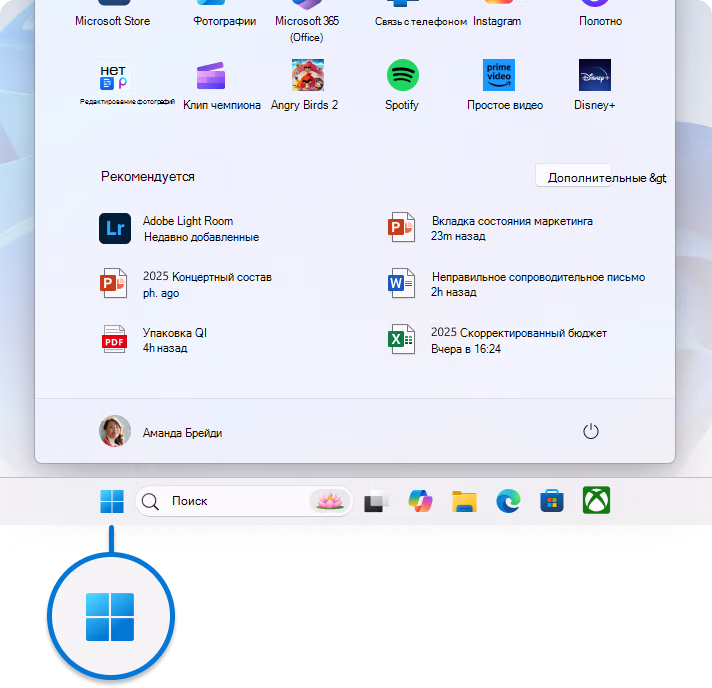Open Неправильное сопроводительное письмо Word document
Viewport: 712px width, 688px height.
[x=516, y=284]
